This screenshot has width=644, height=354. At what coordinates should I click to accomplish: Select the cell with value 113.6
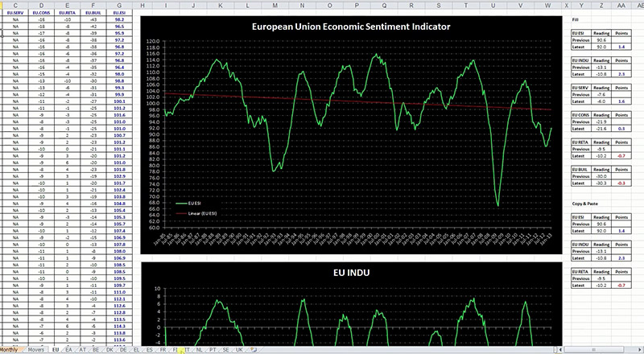point(119,340)
